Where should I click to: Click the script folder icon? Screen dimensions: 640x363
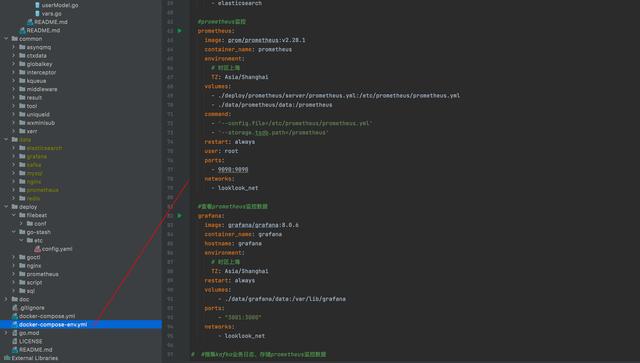point(22,283)
